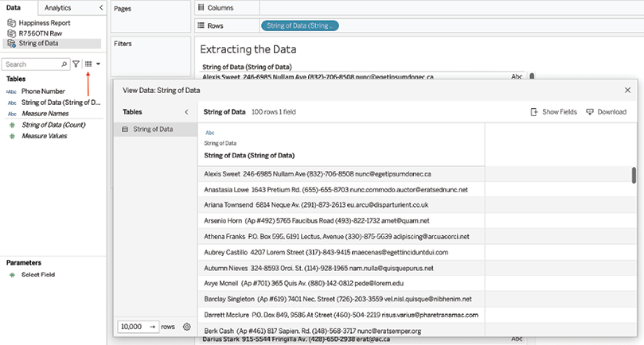Click the Arsenio Horn row

[341, 221]
